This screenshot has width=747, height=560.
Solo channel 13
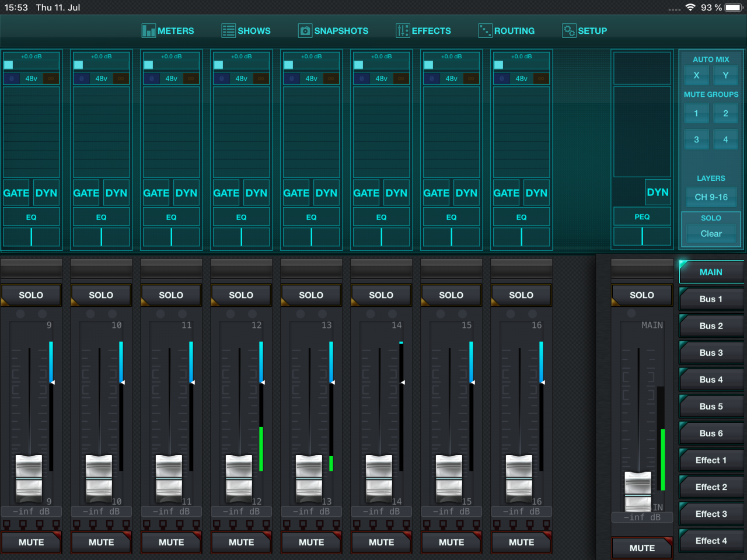click(311, 295)
